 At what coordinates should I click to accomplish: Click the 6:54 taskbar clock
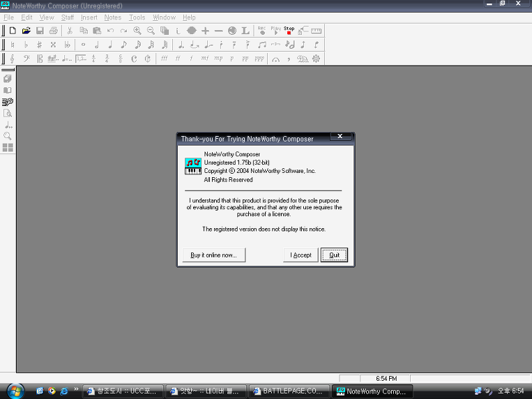[511, 391]
